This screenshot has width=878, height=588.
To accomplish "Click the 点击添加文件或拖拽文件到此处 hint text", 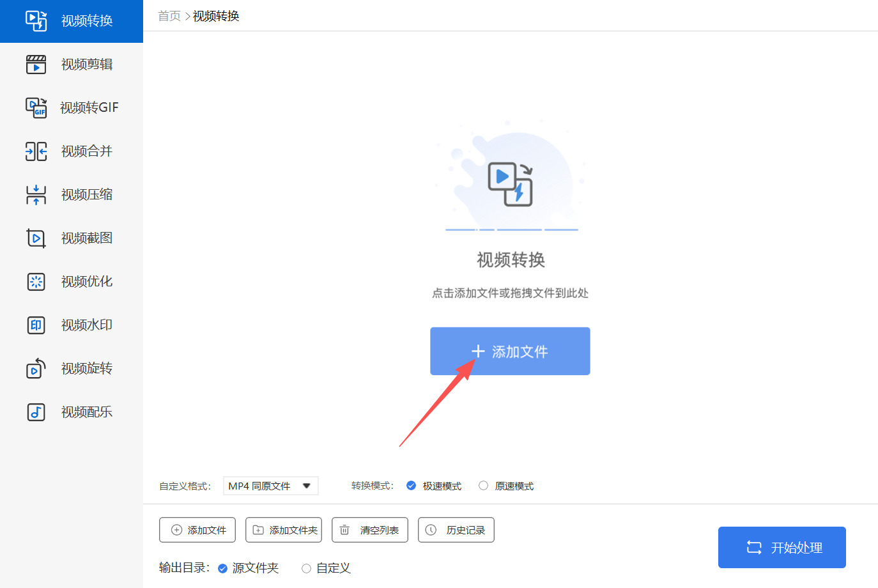I will [x=510, y=293].
